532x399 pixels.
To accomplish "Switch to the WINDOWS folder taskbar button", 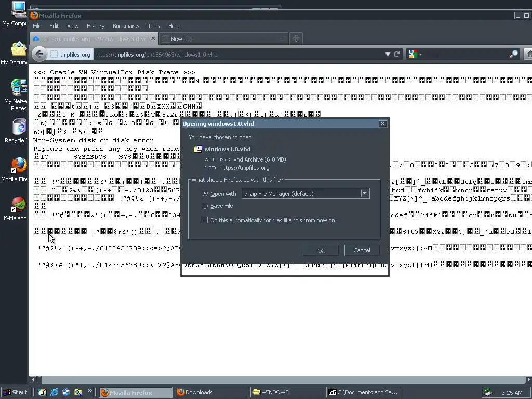I will 287,393.
